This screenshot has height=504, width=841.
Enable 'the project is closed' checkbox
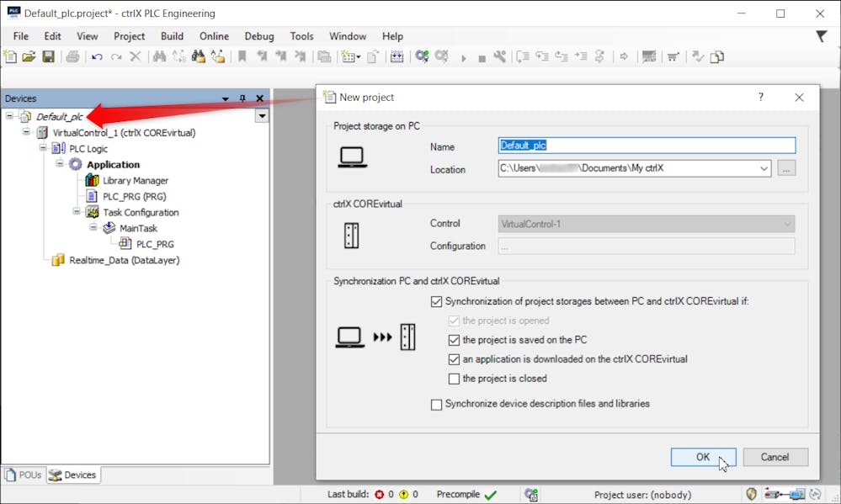coord(454,379)
